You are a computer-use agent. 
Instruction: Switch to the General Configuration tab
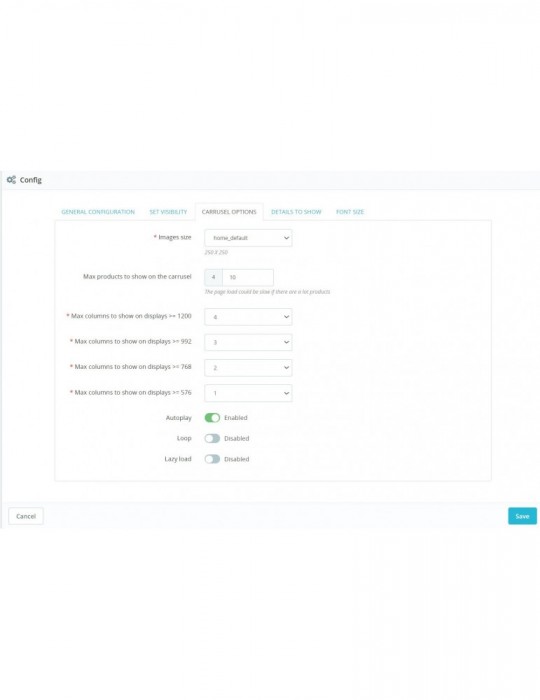point(98,212)
